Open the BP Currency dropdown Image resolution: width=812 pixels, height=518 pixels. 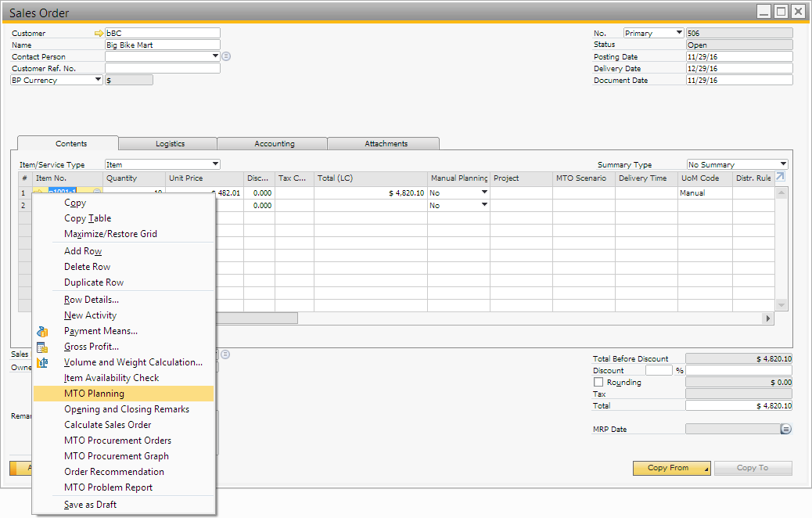click(x=98, y=80)
